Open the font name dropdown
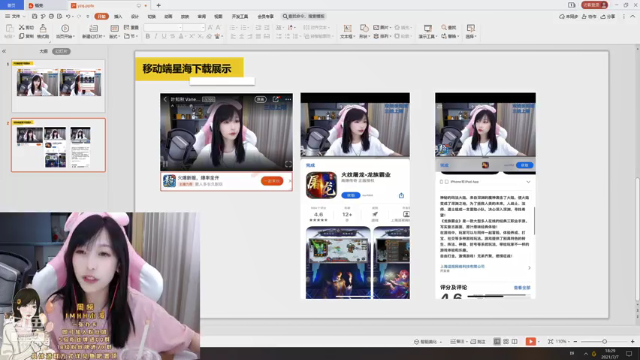 click(x=180, y=27)
